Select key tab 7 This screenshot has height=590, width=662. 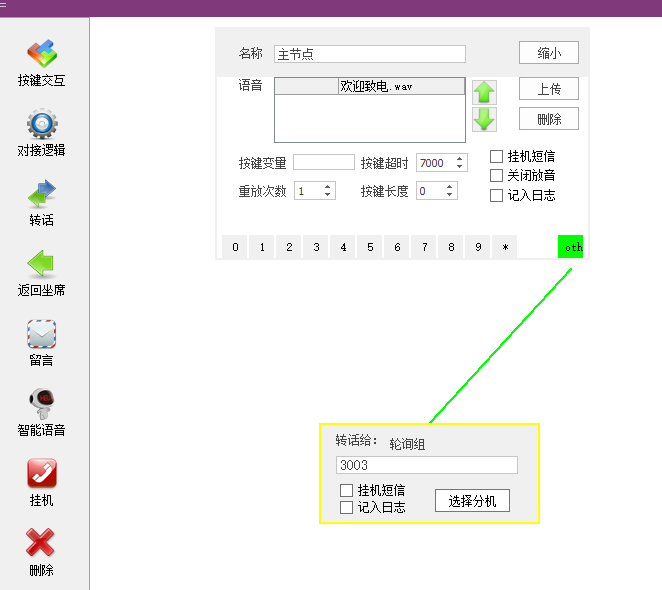[x=424, y=247]
